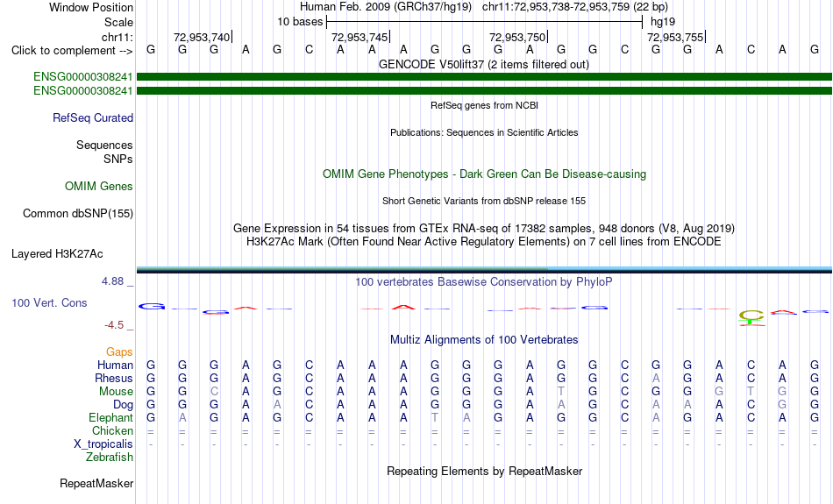The image size is (833, 504).
Task: Click the 72,953,755 ruler coordinate
Action: tap(674, 37)
